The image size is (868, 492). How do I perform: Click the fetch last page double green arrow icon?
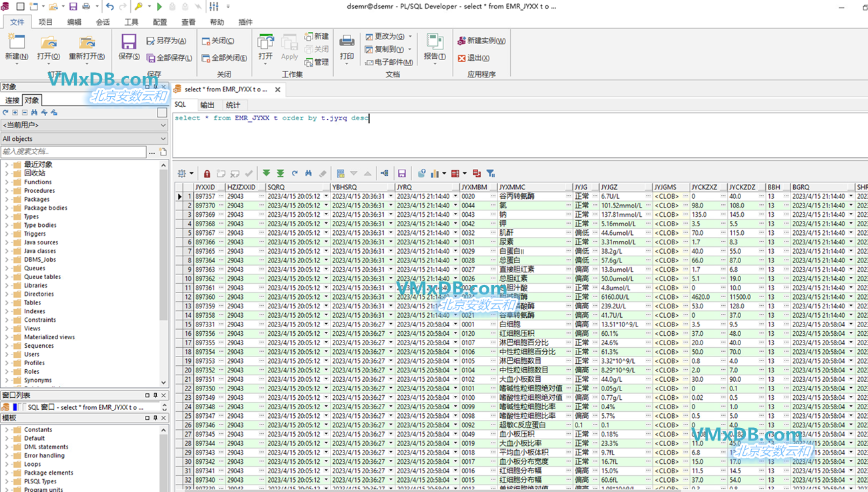[280, 174]
